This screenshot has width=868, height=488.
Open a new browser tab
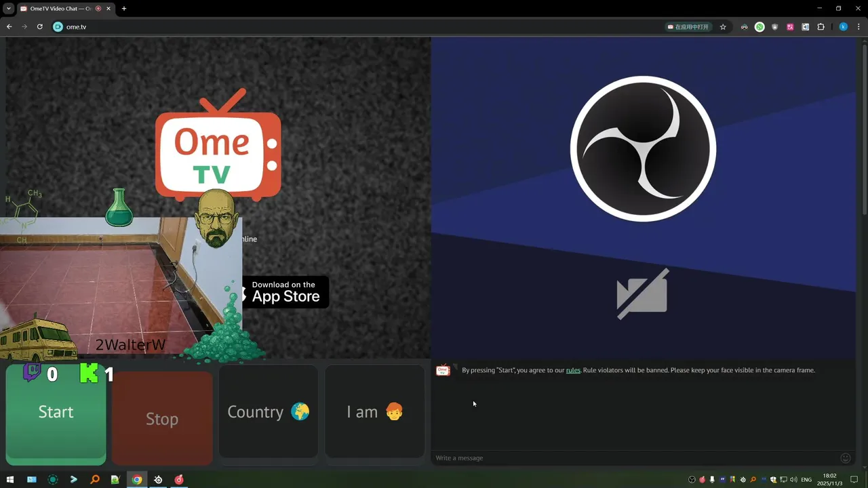click(x=123, y=9)
